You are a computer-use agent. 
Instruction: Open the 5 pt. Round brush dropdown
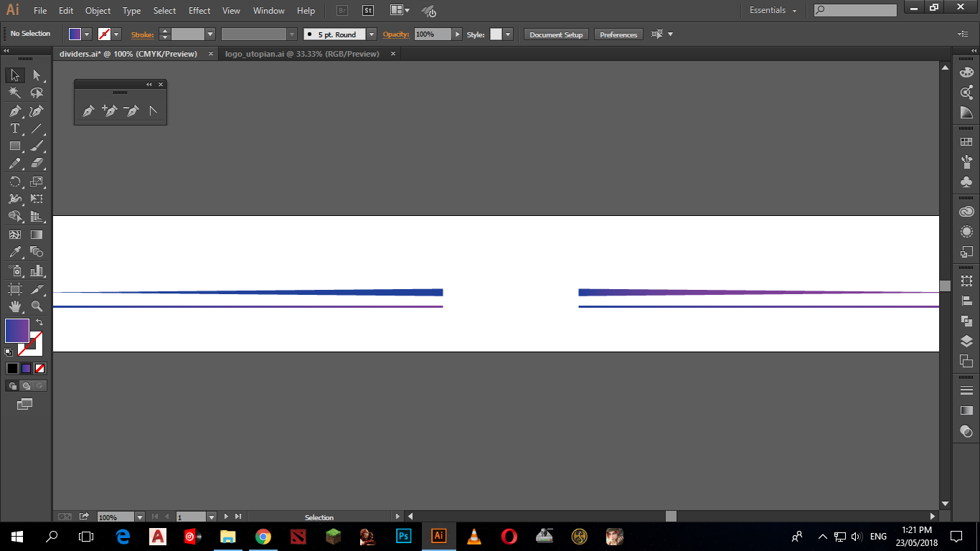tap(372, 34)
